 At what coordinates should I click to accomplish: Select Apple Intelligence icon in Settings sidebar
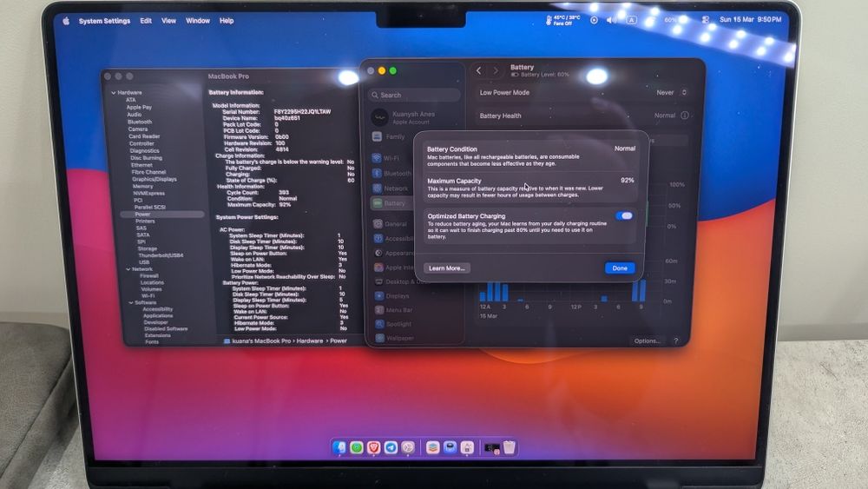click(x=378, y=268)
